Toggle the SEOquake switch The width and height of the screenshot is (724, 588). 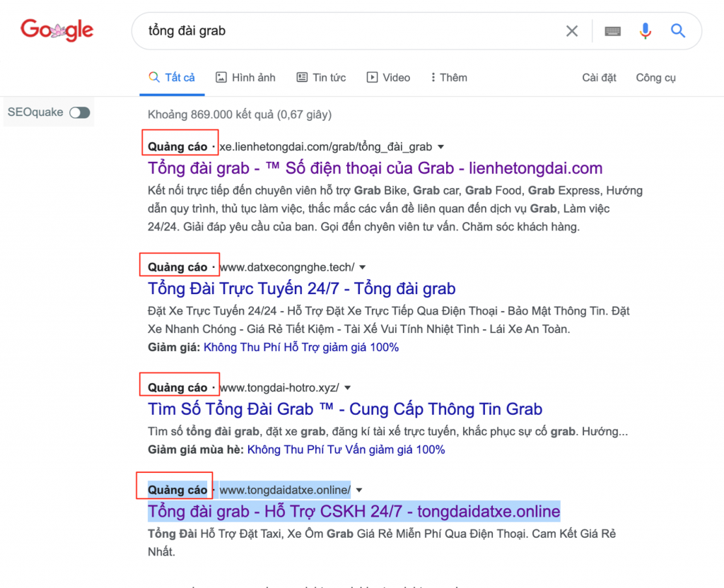80,112
